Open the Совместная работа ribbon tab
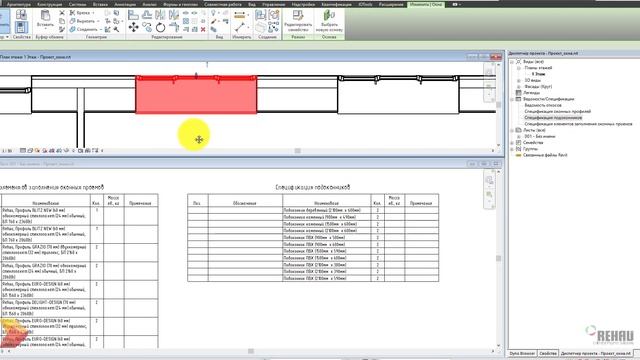 pos(223,4)
